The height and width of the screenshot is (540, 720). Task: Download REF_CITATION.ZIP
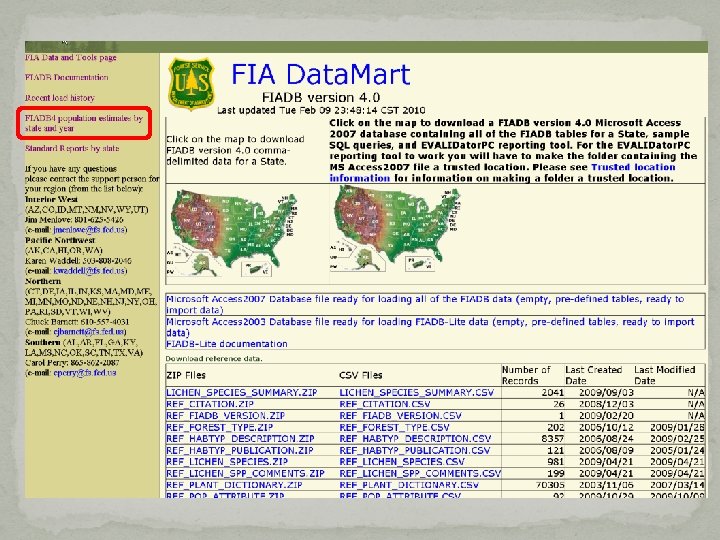coord(210,404)
